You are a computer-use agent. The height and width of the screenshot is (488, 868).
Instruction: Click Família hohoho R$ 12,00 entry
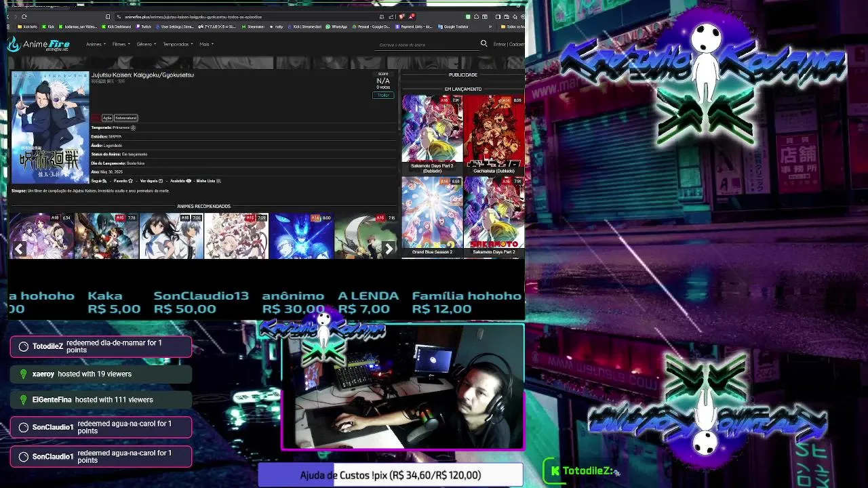[x=467, y=302]
